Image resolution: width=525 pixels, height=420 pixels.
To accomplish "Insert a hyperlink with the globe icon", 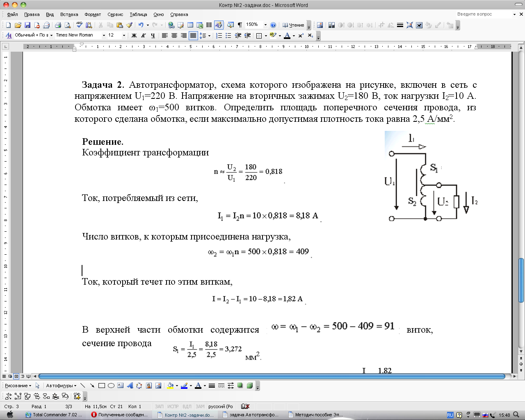I will coord(171,25).
